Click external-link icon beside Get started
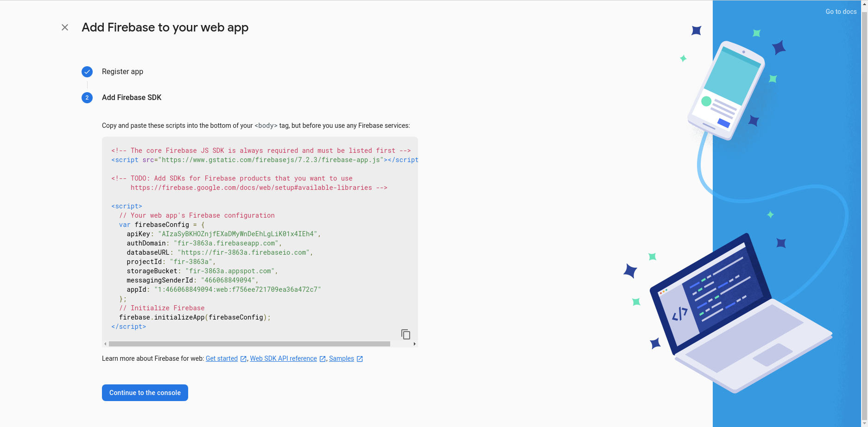This screenshot has width=868, height=427. 243,359
